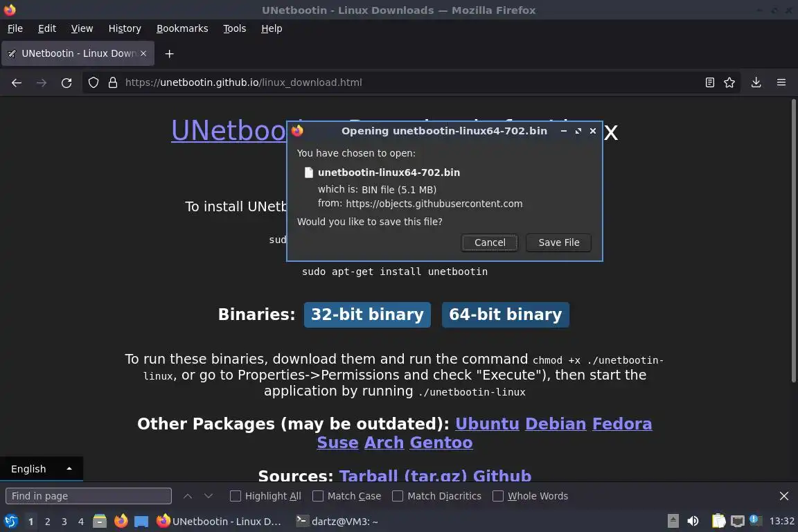This screenshot has width=798, height=532.
Task: Click the forward navigation arrow
Action: (x=42, y=82)
